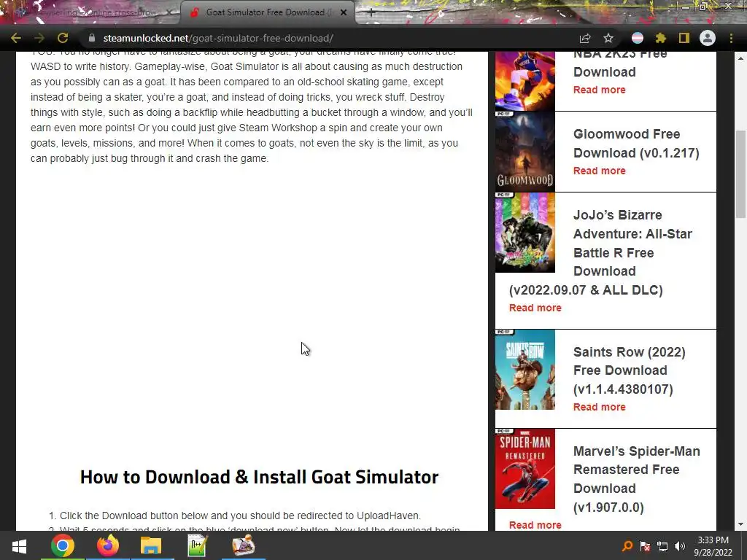Click Read more under Gloomwood
This screenshot has height=560, width=747.
[x=600, y=171]
